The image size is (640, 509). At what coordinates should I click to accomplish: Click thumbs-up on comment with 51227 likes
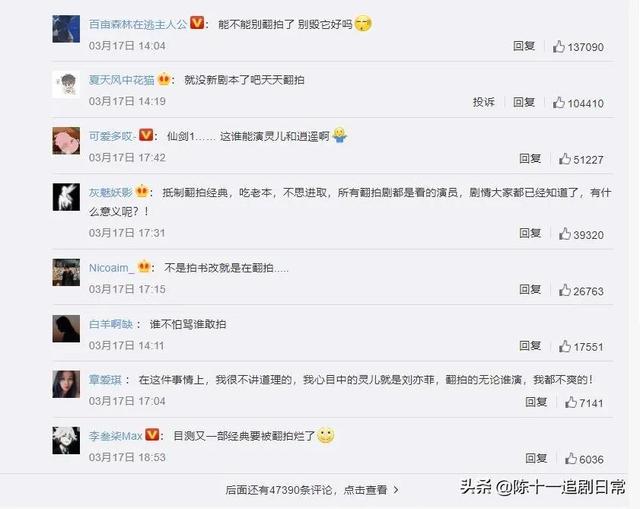[581, 159]
